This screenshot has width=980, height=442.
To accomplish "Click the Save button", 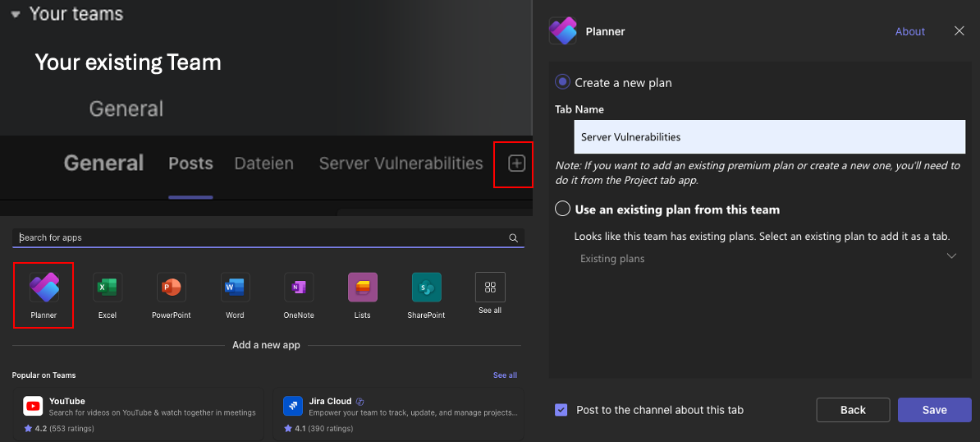I will tap(934, 410).
